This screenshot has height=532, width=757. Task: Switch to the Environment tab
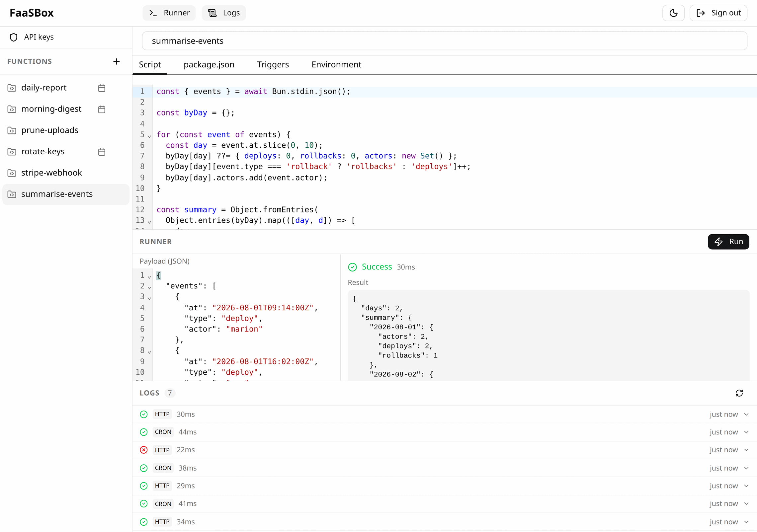(336, 65)
